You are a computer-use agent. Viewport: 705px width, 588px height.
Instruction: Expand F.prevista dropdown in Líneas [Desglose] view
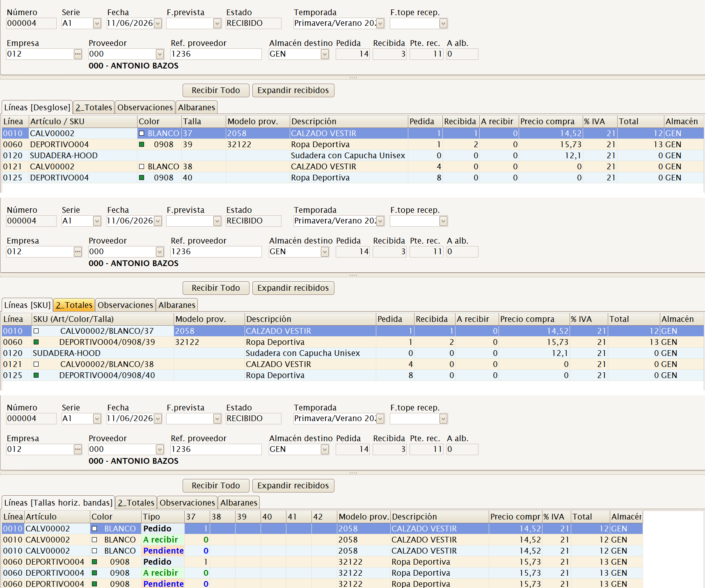(217, 23)
